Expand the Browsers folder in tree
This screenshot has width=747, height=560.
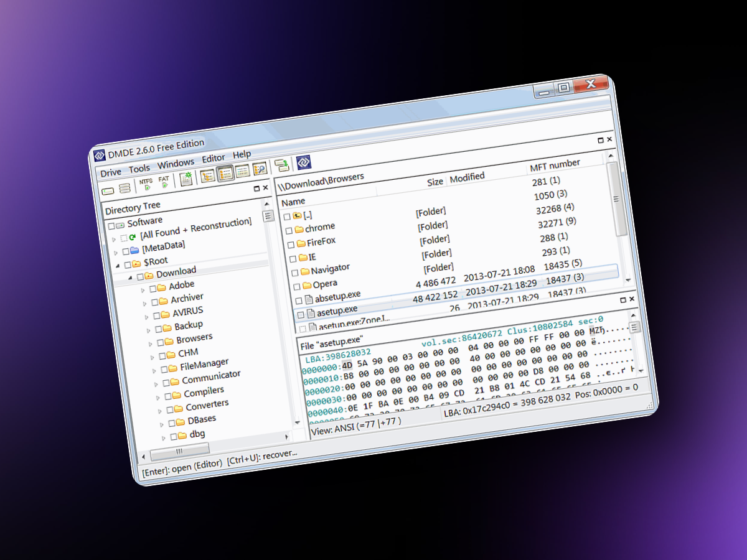click(151, 343)
